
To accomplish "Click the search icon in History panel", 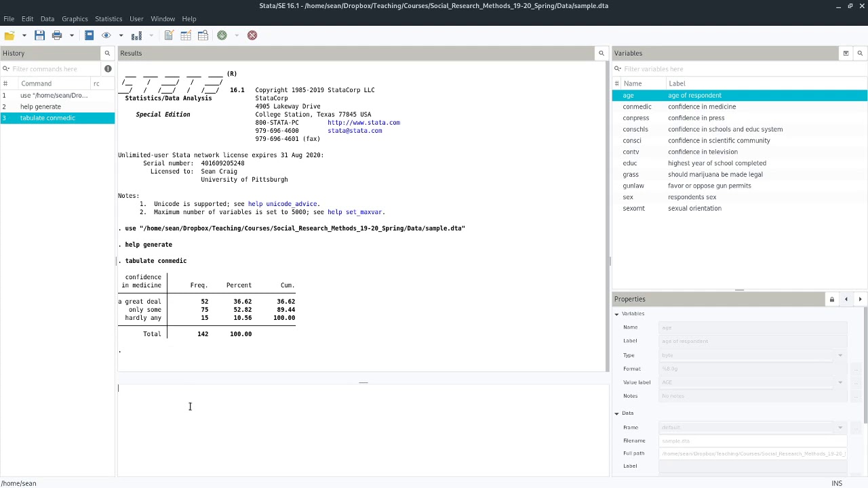I will 107,53.
